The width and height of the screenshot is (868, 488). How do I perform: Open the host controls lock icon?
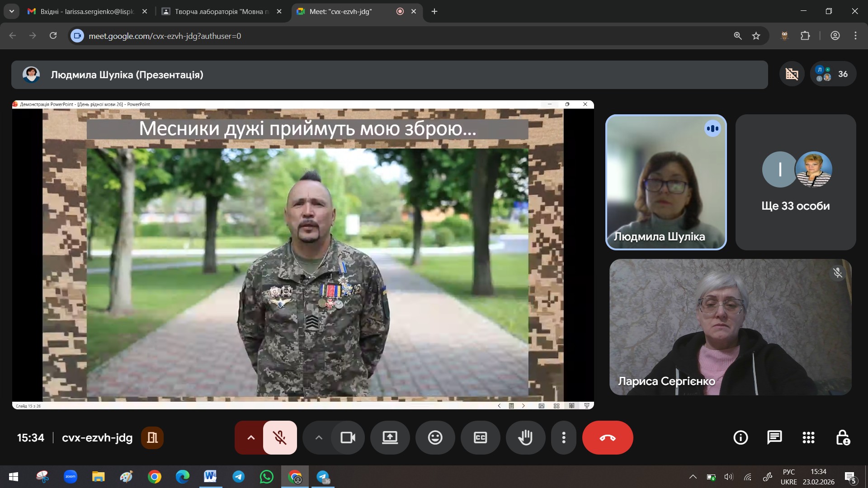[843, 437]
